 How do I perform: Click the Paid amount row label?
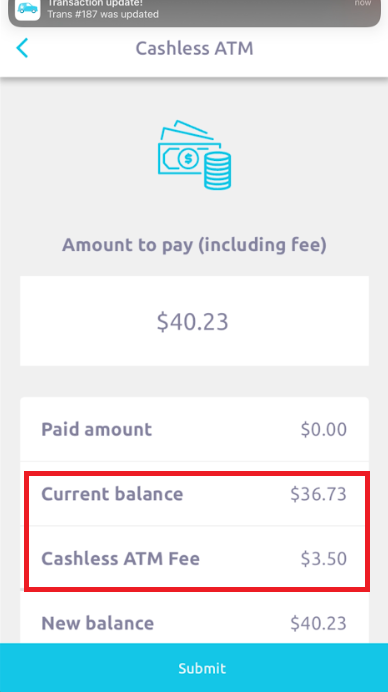[96, 429]
